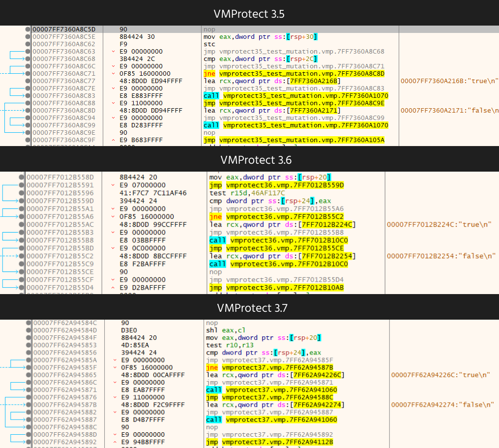
Task: Select call instruction at 00007FF7012B55C9
Action: click(278, 264)
